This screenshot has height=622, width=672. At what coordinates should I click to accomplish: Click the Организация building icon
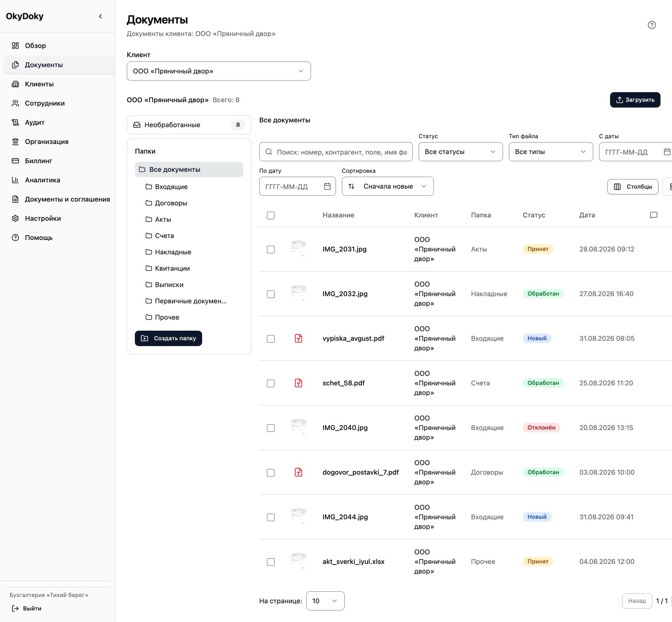(15, 142)
